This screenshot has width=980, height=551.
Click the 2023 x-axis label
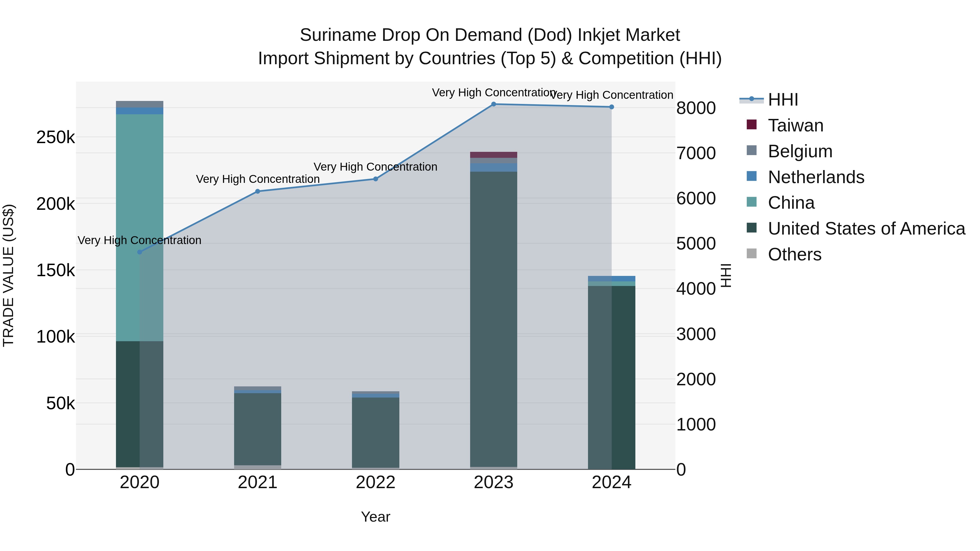pyautogui.click(x=494, y=482)
